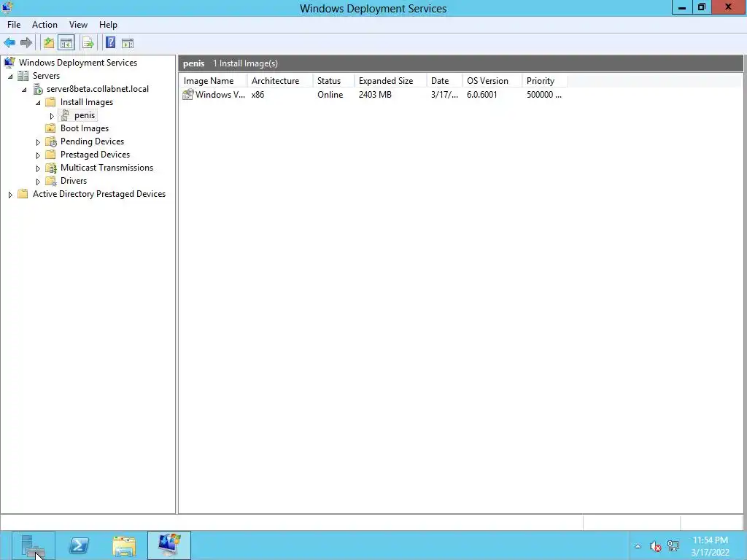Click the Servers node icon

[23, 76]
